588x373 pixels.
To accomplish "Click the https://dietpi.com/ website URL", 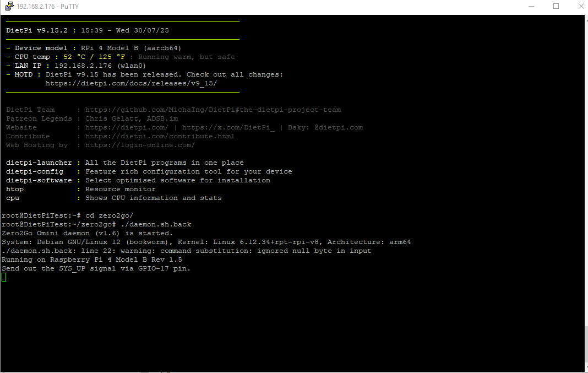I will [x=127, y=128].
